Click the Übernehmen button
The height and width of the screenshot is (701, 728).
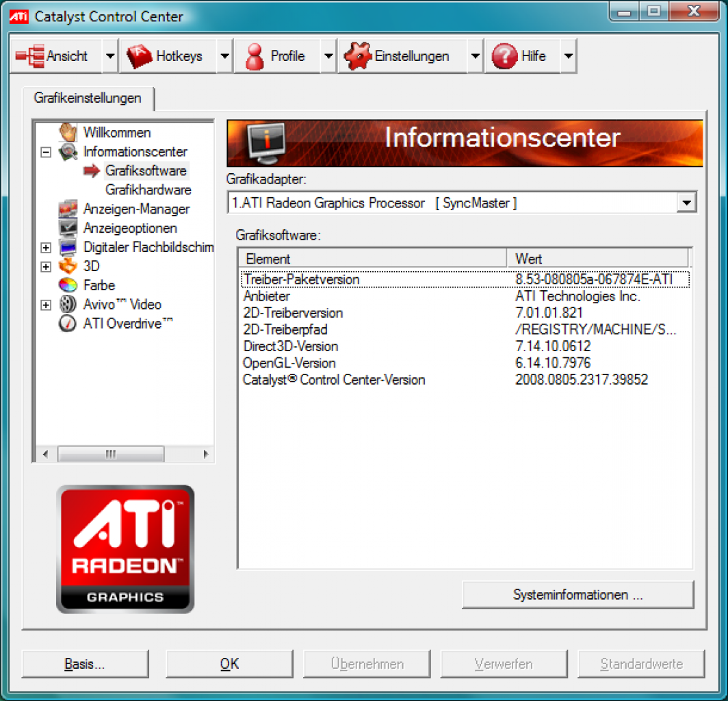tap(367, 664)
